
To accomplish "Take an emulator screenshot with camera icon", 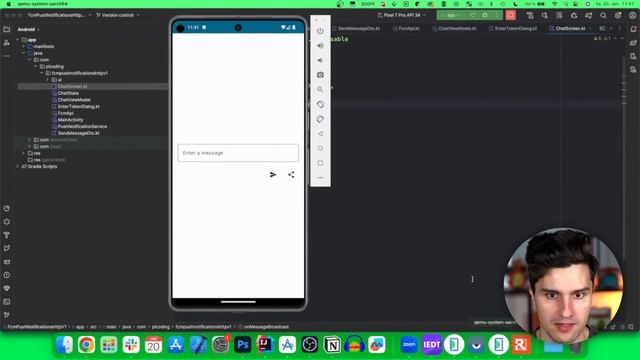I will 320,75.
